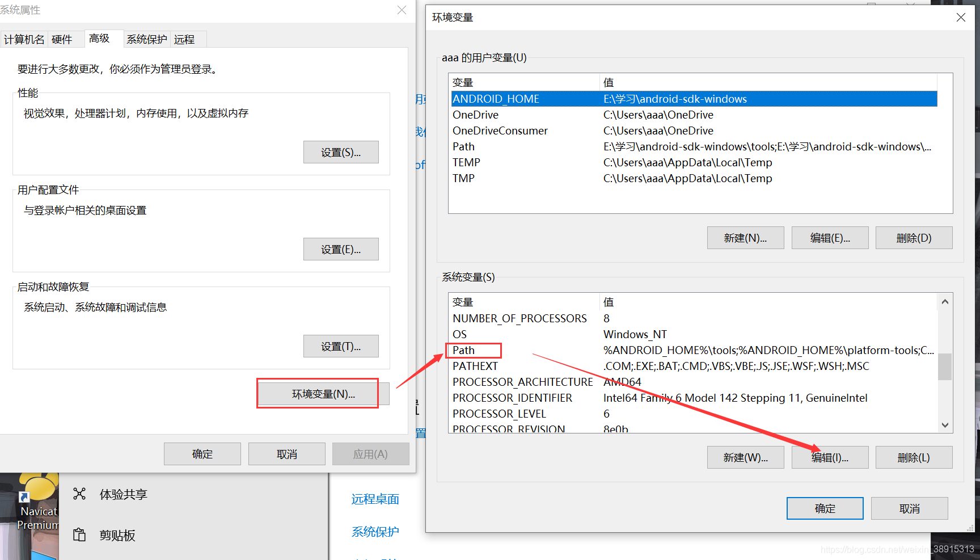The width and height of the screenshot is (980, 560).
Task: Click the 应用(A) button
Action: (x=371, y=454)
